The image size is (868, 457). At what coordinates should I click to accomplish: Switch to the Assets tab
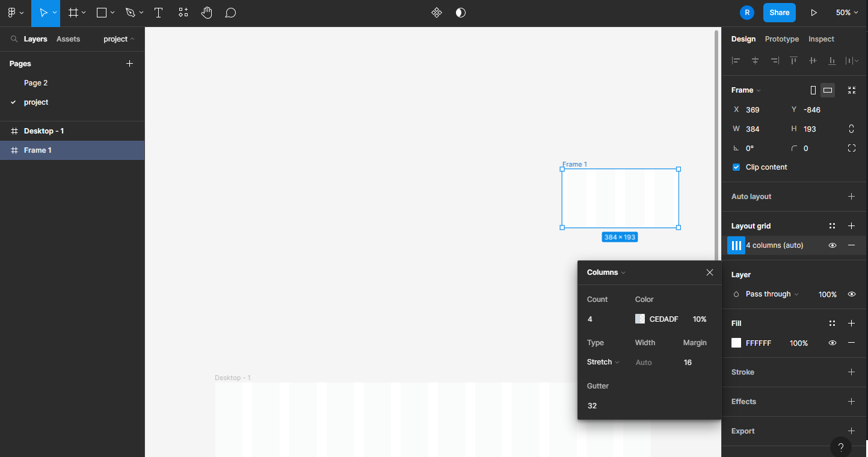click(x=68, y=39)
